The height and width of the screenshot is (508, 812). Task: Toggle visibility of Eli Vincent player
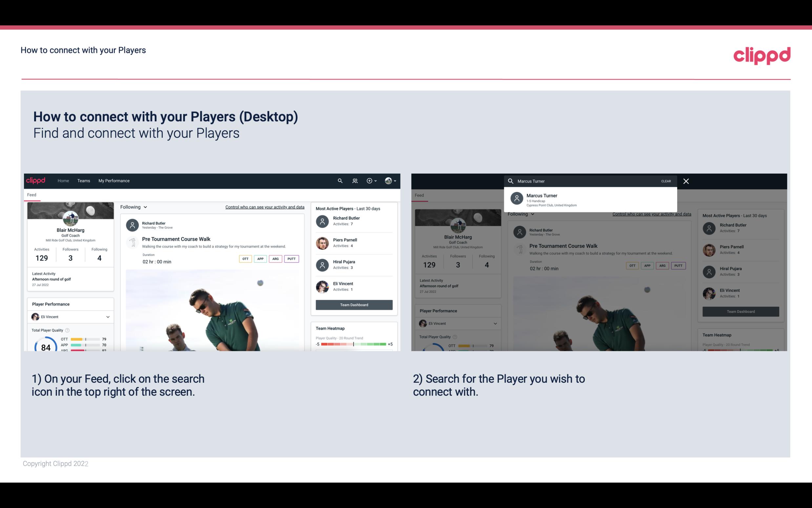point(108,317)
